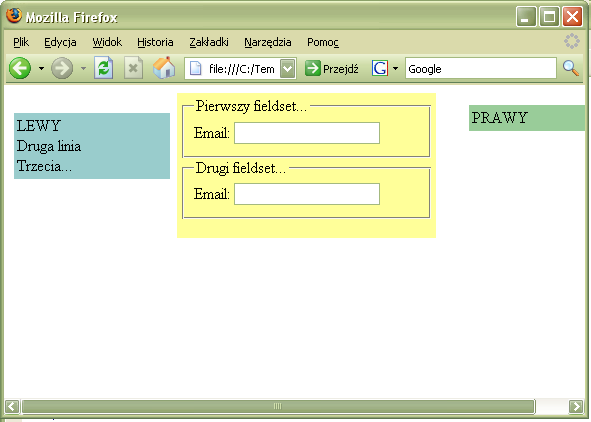The image size is (591, 422).
Task: Reload the current page
Action: tap(104, 68)
